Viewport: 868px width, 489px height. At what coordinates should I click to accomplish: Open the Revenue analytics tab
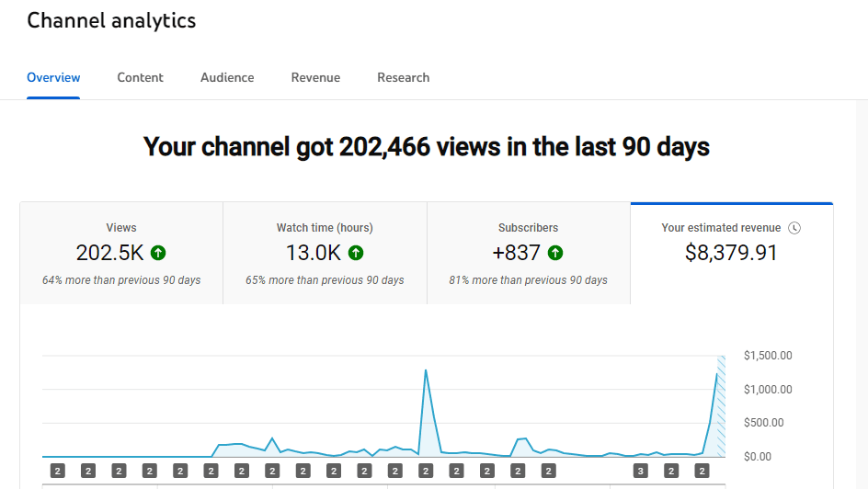pos(315,77)
